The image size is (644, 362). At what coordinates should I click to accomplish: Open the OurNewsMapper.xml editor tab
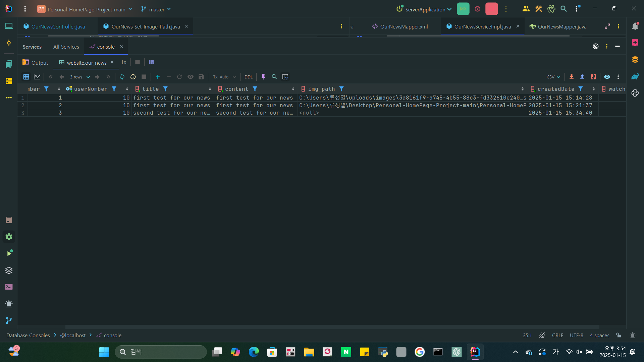pos(400,26)
